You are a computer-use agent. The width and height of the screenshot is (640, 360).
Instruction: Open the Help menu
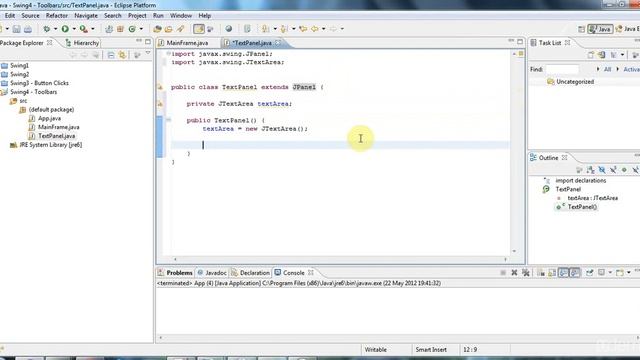coord(204,16)
